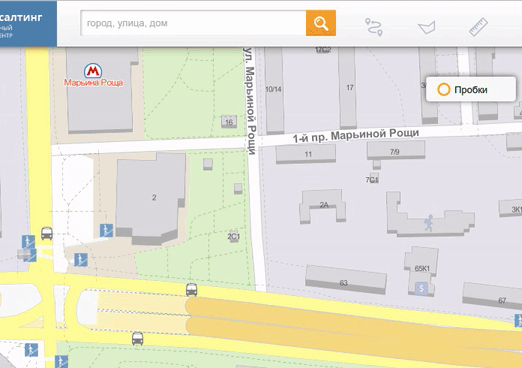Click the 1-й пр. Марьиной Рощи street label
This screenshot has height=368, width=522.
click(356, 135)
